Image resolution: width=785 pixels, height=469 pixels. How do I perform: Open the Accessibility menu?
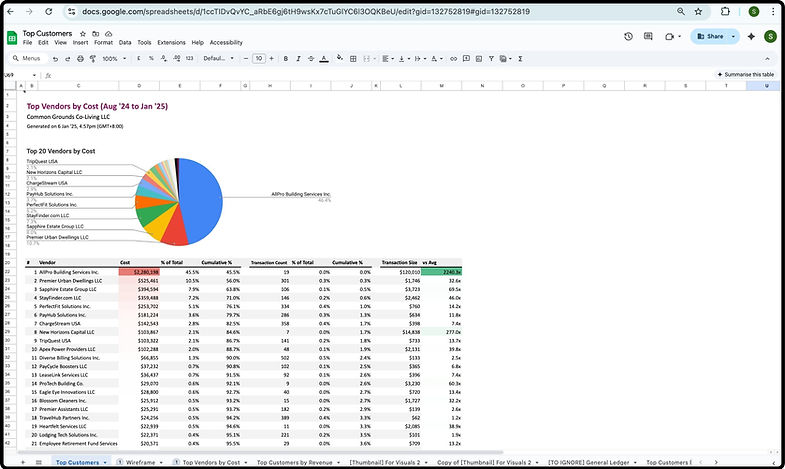(226, 43)
